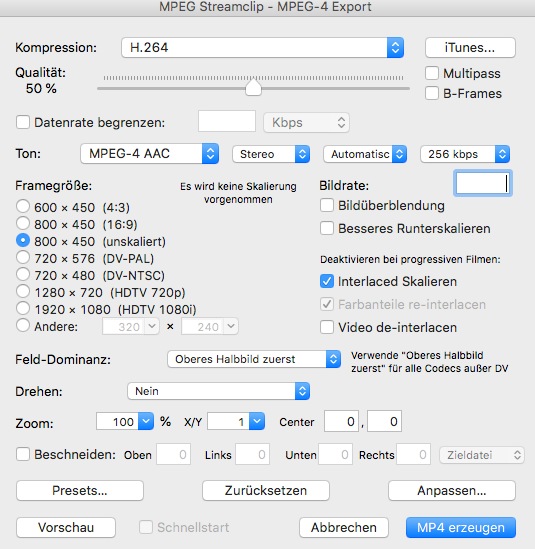Click the Unten crop value field
Image resolution: width=535 pixels, height=549 pixels.
pyautogui.click(x=335, y=454)
